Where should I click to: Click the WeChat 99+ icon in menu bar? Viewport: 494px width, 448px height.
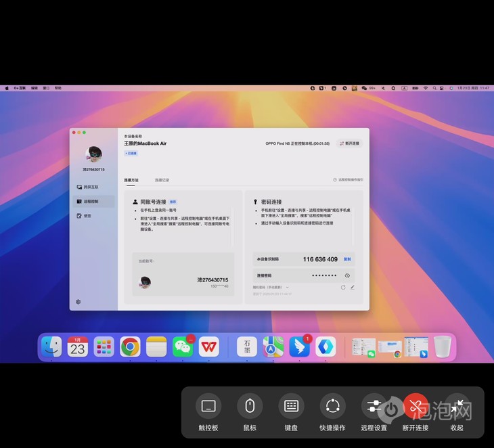(368, 88)
